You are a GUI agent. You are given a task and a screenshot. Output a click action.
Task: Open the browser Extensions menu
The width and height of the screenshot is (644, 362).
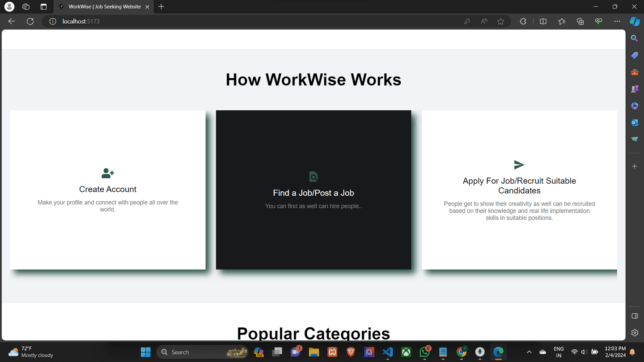tap(523, 21)
